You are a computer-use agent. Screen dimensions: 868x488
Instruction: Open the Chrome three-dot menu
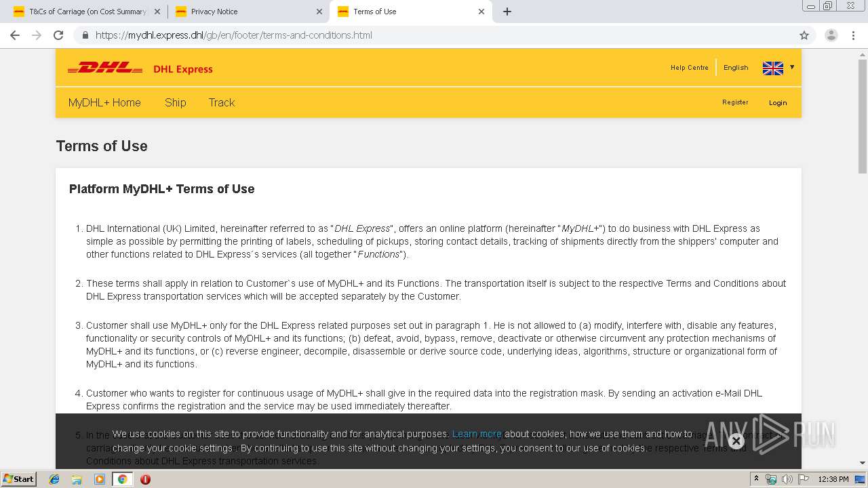click(852, 35)
